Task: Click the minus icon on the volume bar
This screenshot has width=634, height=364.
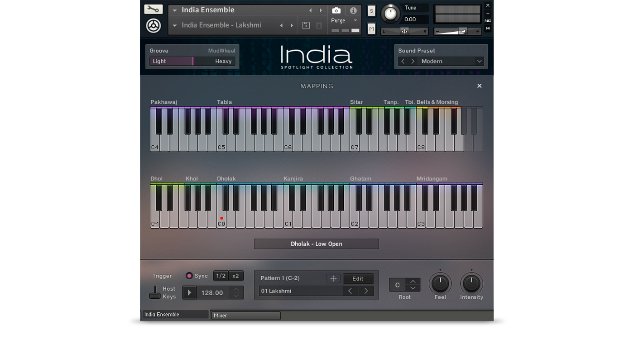Action: pos(437,31)
